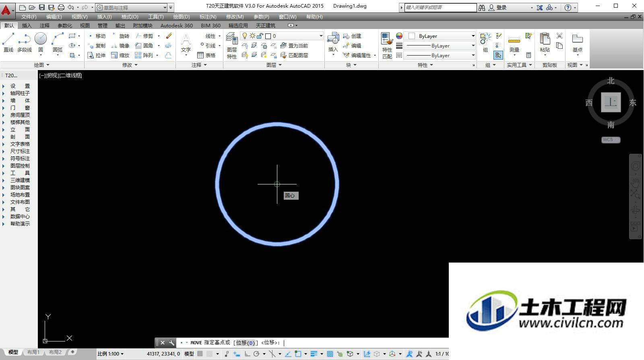The image size is (644, 360).
Task: Toggle grid display in status bar
Action: coord(200,354)
